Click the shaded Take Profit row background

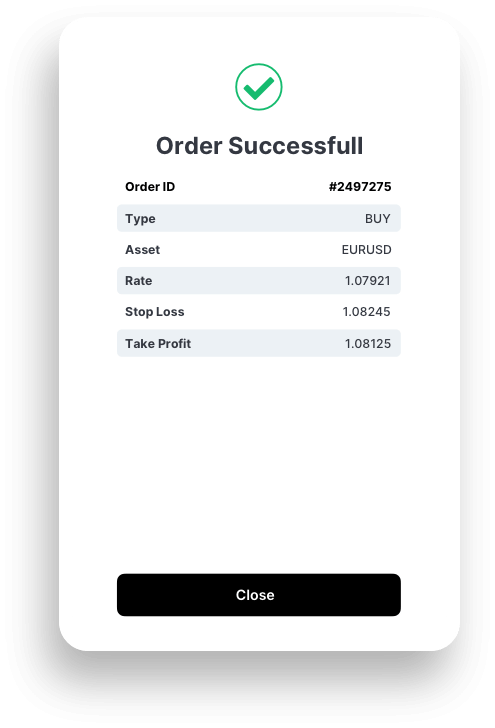(259, 343)
